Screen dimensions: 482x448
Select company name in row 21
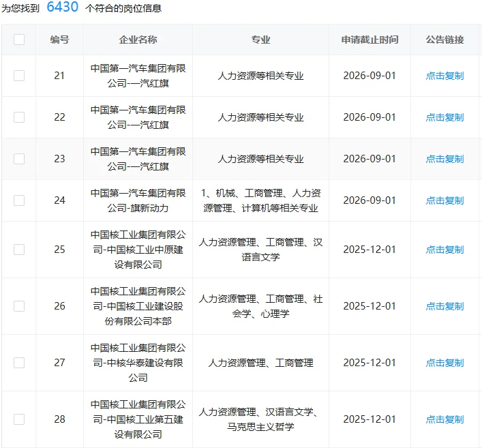[138, 76]
